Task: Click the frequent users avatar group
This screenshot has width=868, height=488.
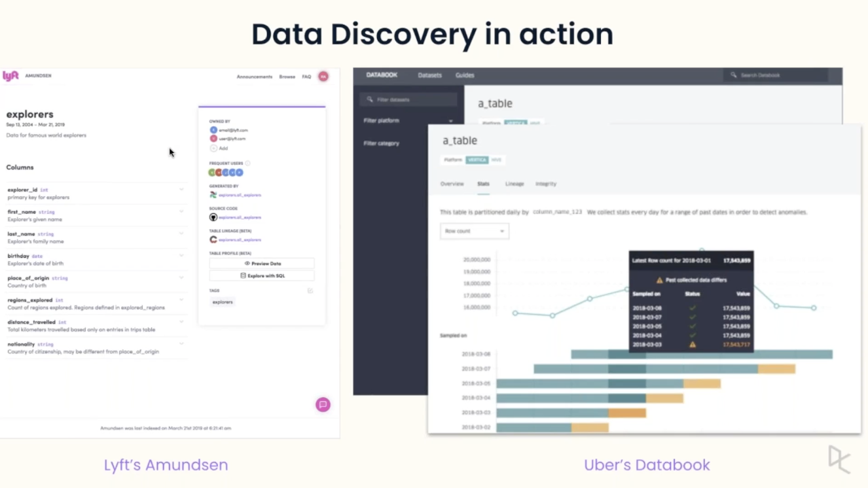Action: coord(226,173)
